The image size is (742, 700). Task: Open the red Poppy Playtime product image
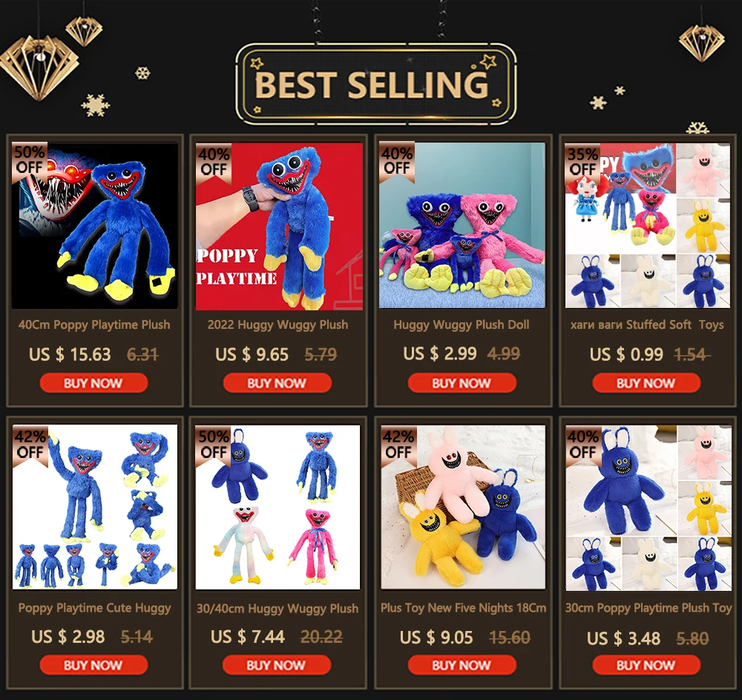coord(279,226)
